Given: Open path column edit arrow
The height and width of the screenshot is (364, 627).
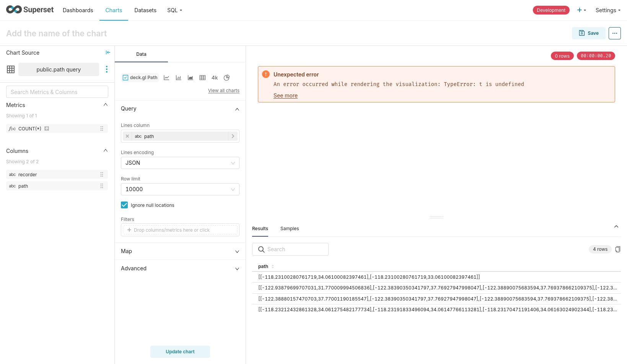Looking at the screenshot, I should tap(233, 136).
